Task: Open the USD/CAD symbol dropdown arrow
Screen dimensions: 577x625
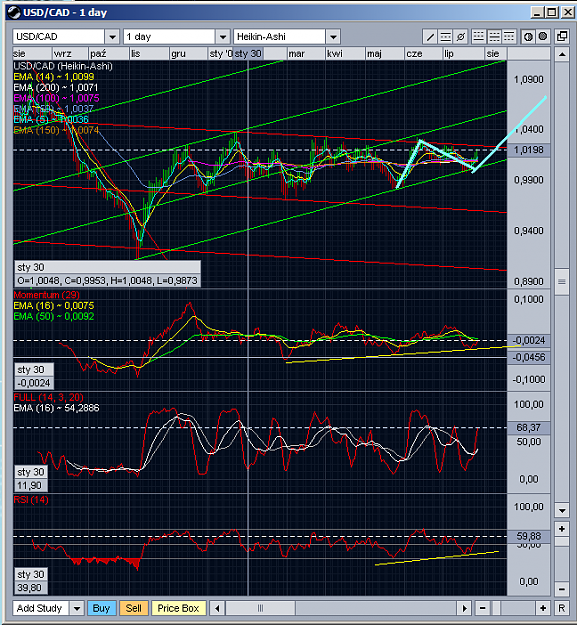Action: click(x=112, y=37)
